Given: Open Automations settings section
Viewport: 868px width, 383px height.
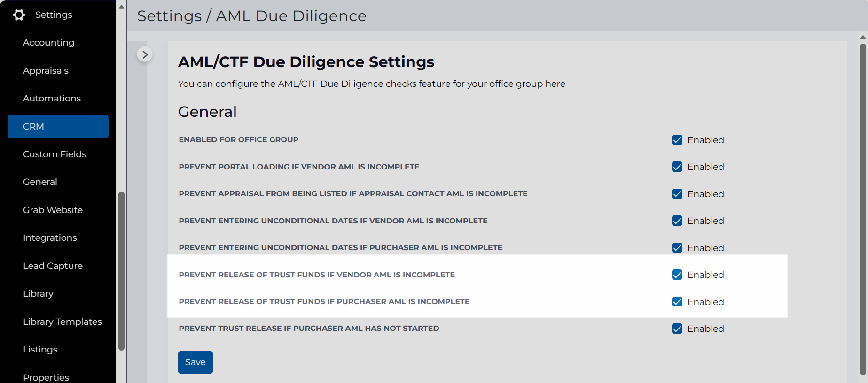Looking at the screenshot, I should pyautogui.click(x=52, y=98).
